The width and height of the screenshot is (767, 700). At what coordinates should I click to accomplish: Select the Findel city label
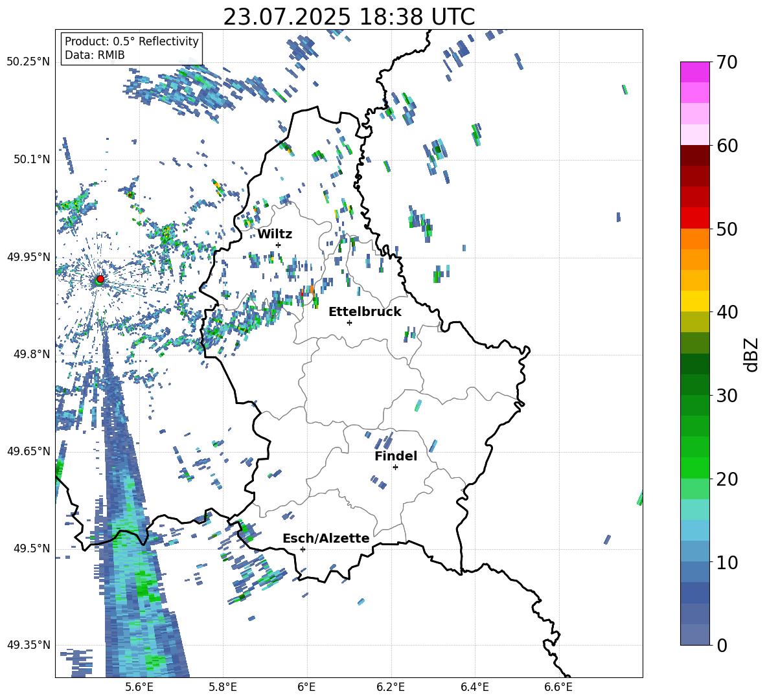point(396,456)
